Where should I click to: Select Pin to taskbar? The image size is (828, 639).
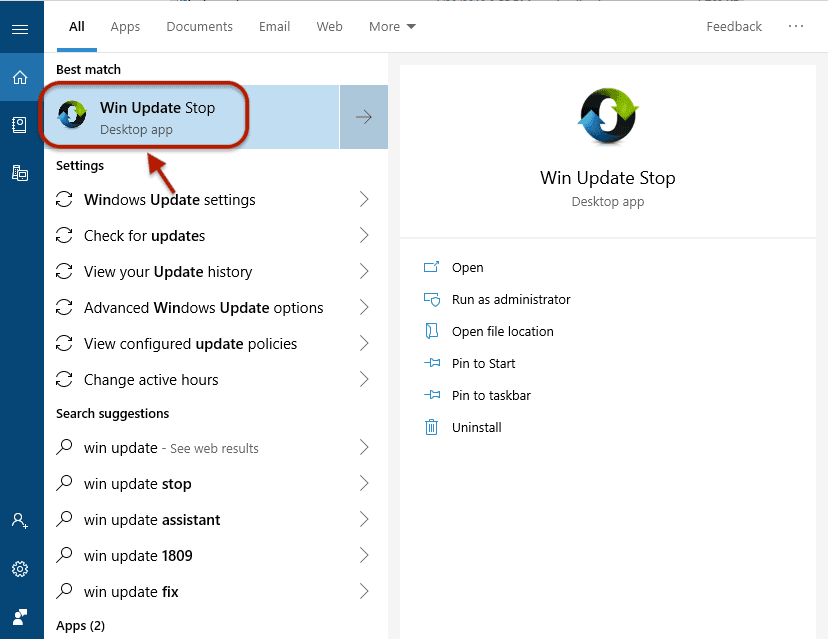pos(491,396)
